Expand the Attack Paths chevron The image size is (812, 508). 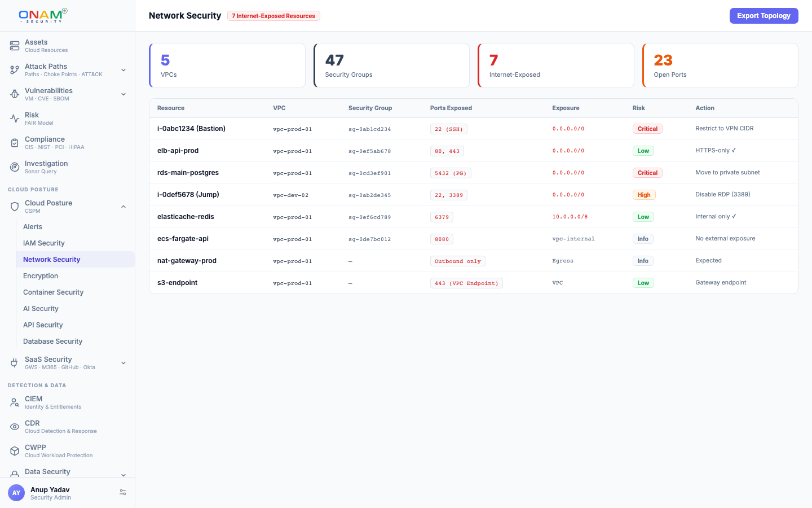tap(123, 70)
